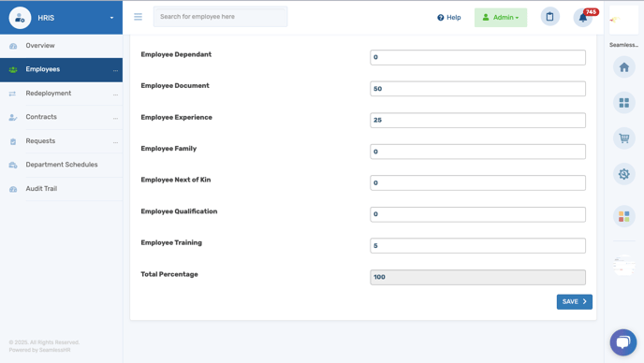Screen dimensions: 644x363
Task: Save the percentage settings
Action: point(574,302)
